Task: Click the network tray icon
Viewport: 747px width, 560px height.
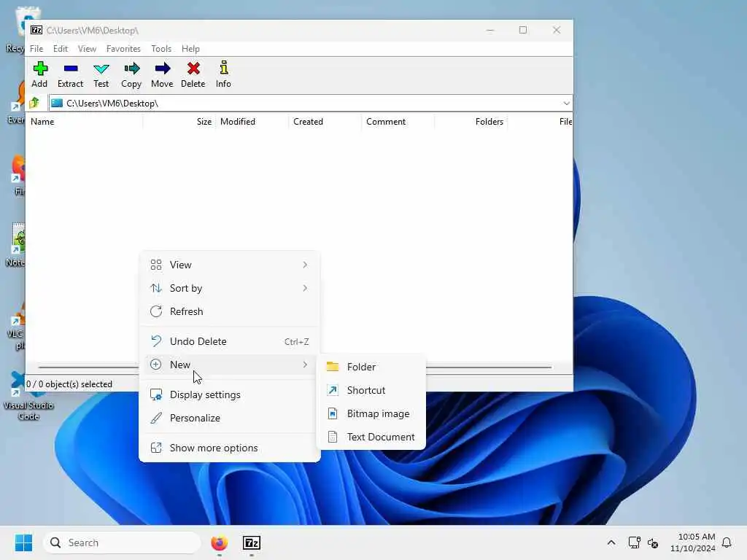Action: (x=634, y=542)
